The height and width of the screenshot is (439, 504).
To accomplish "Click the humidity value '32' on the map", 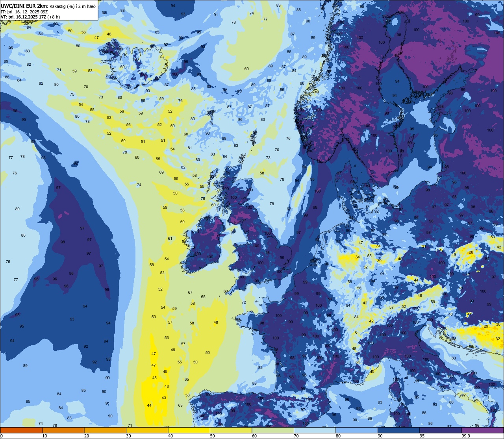I will point(498,339).
